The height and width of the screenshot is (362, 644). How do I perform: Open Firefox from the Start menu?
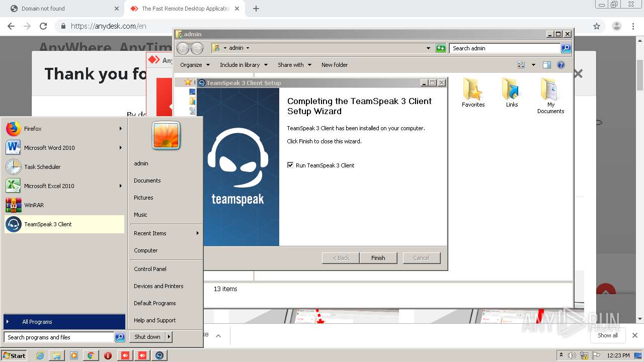(x=64, y=129)
